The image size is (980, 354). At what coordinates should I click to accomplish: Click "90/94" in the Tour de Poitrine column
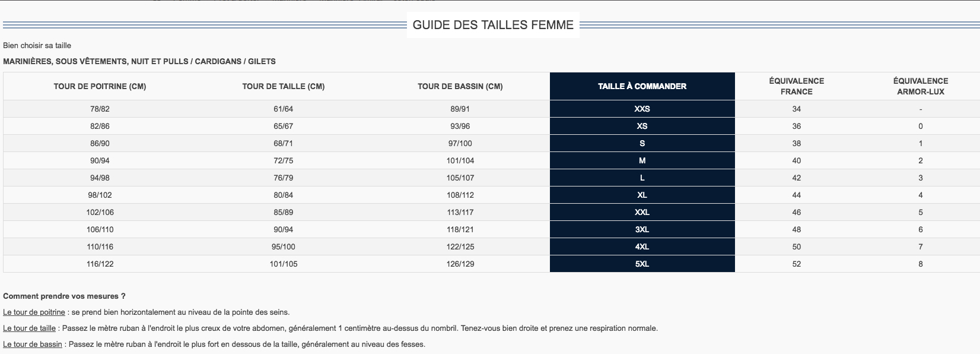point(100,160)
